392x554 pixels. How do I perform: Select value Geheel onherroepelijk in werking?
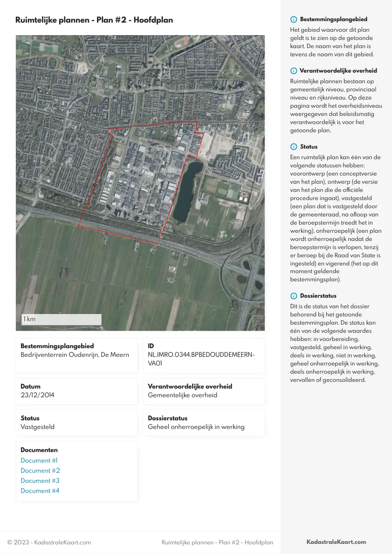196,427
